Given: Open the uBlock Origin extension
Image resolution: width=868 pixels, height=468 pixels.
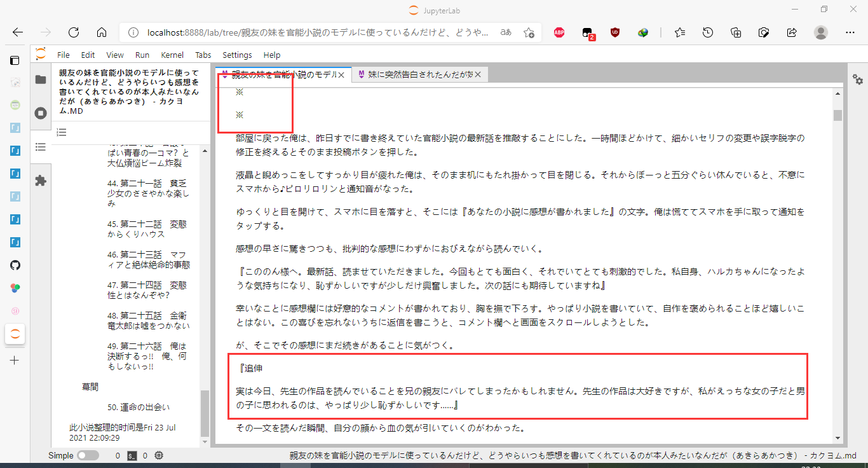Looking at the screenshot, I should click(x=615, y=32).
